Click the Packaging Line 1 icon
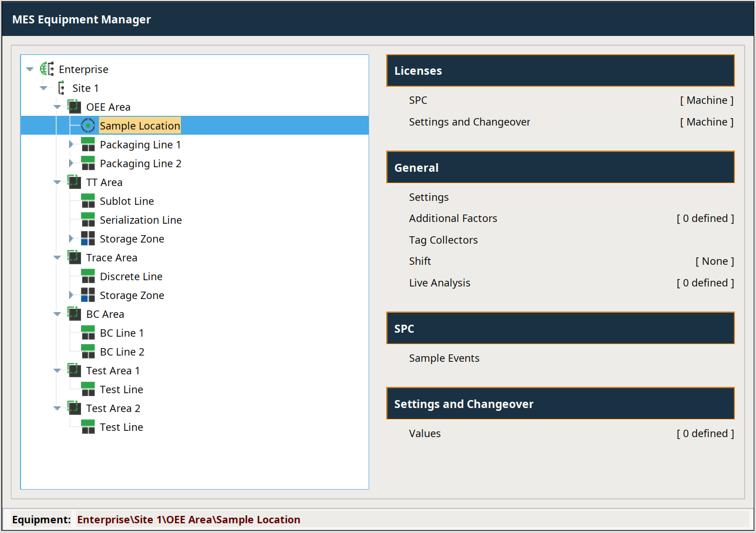756x533 pixels. point(88,144)
